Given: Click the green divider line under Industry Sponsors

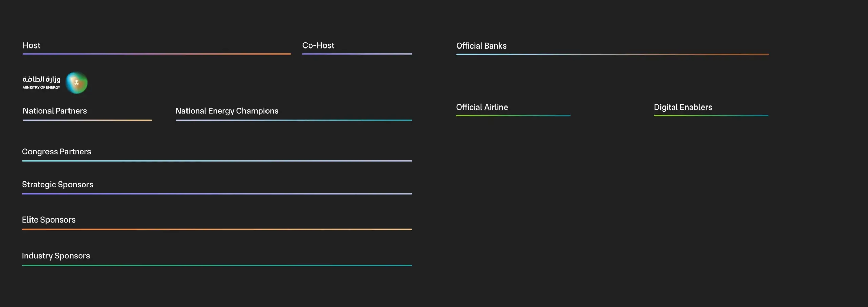Looking at the screenshot, I should (x=217, y=265).
